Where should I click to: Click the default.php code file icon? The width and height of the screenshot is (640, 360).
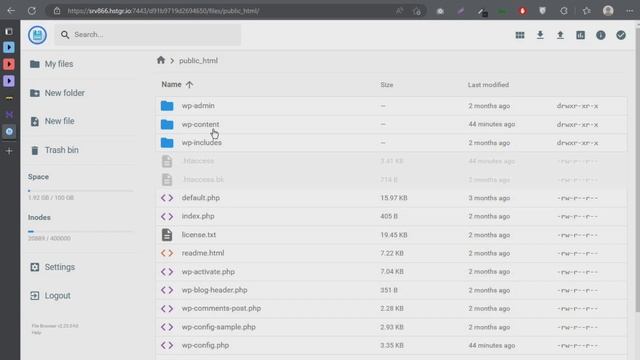167,198
